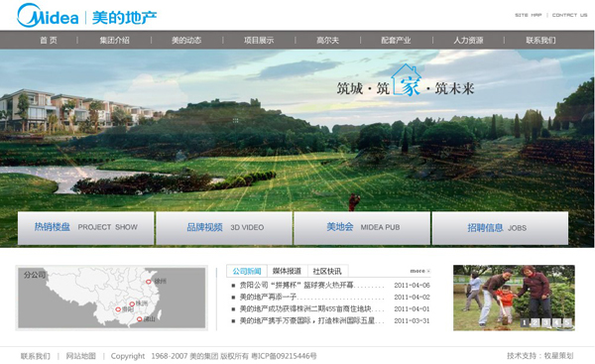
Task: Select the 公司新闻 tab
Action: pos(247,271)
